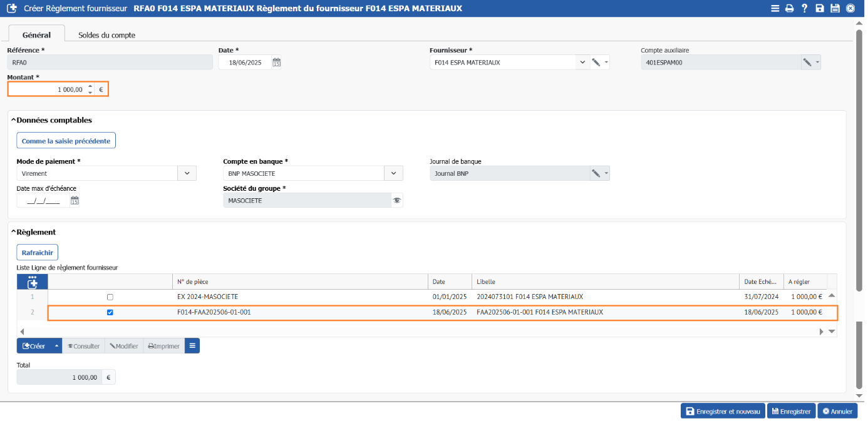Check the EX 2024-MASOCIETE row checkbox

pyautogui.click(x=110, y=297)
